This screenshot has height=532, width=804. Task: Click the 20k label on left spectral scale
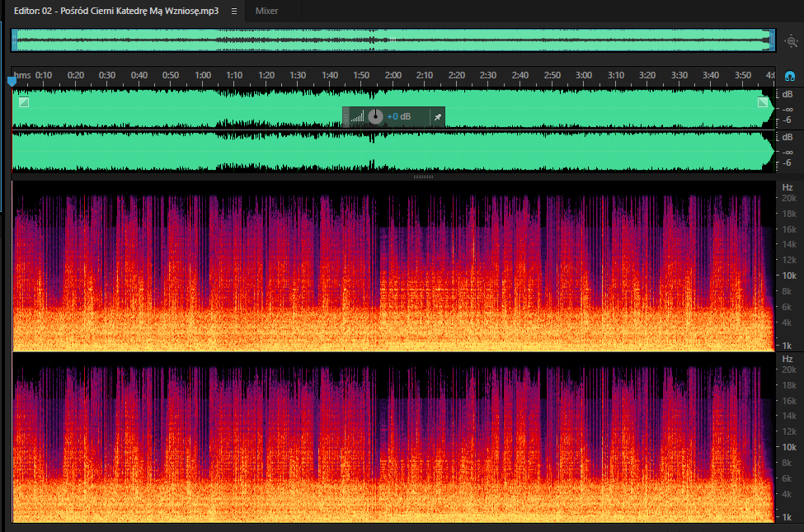tap(789, 198)
